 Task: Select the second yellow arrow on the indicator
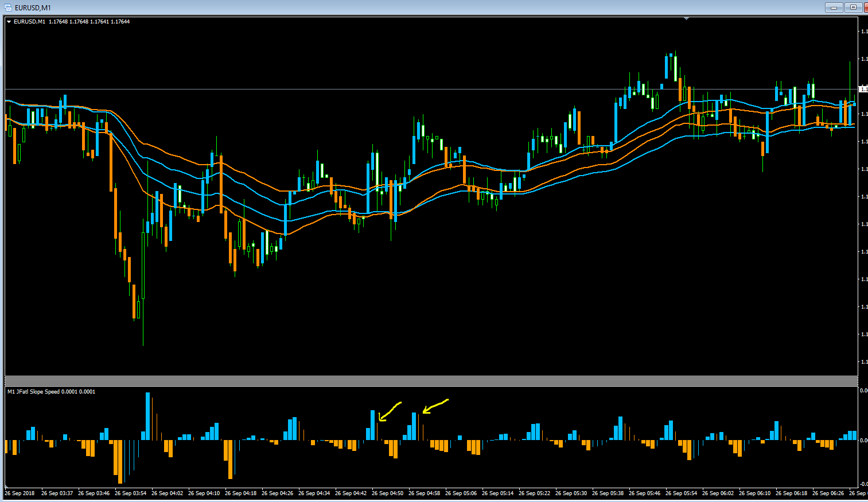[x=435, y=406]
